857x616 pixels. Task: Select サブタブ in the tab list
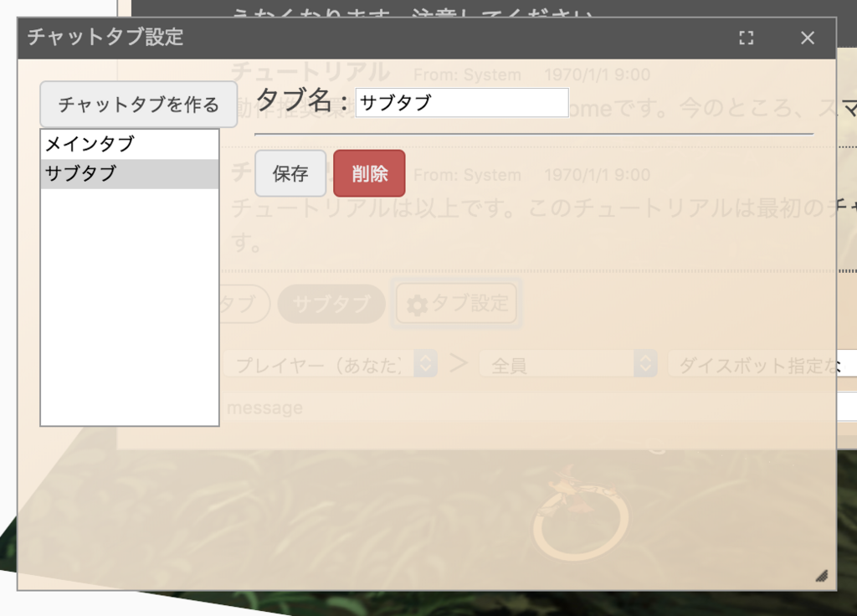130,174
